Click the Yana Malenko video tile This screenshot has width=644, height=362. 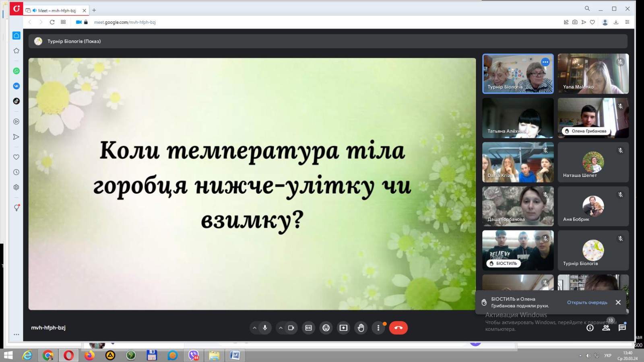(593, 74)
